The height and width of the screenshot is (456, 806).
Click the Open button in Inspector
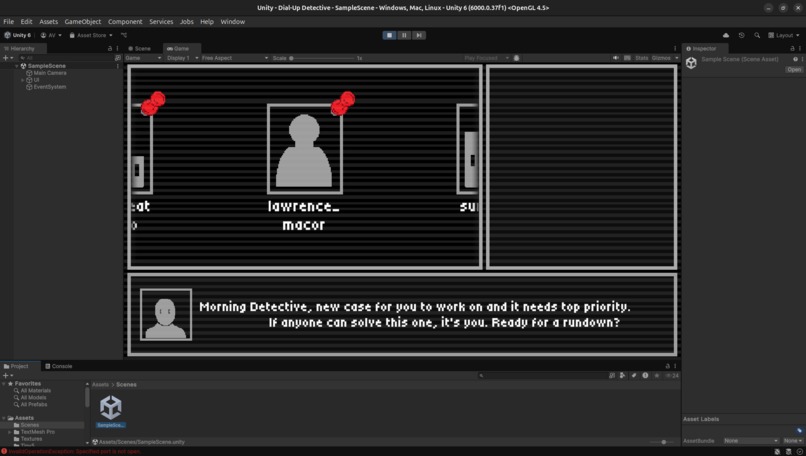[794, 69]
